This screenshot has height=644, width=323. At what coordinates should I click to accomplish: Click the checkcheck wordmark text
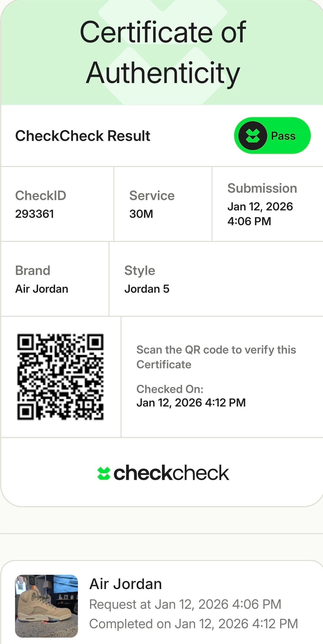tap(171, 473)
